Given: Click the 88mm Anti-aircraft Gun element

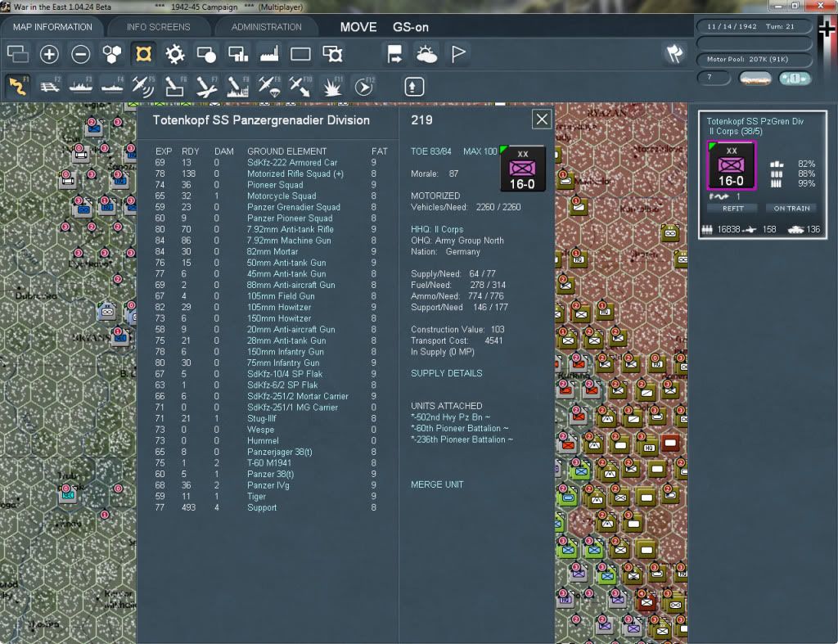Looking at the screenshot, I should 291,285.
